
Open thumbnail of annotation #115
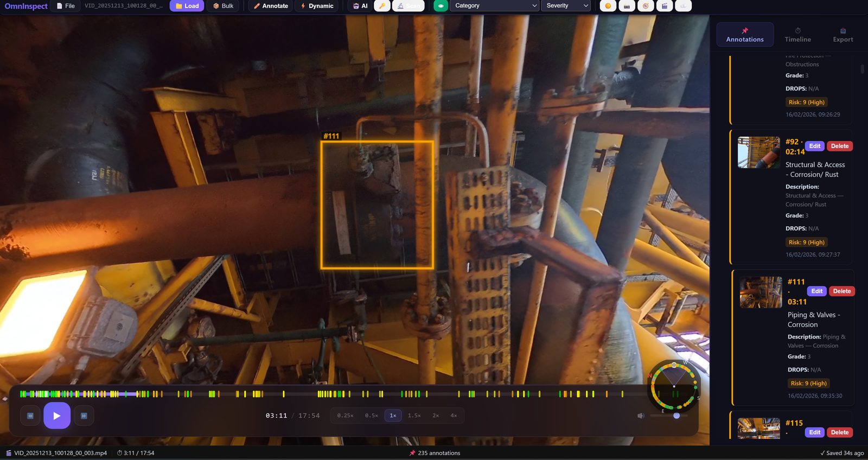tap(759, 429)
